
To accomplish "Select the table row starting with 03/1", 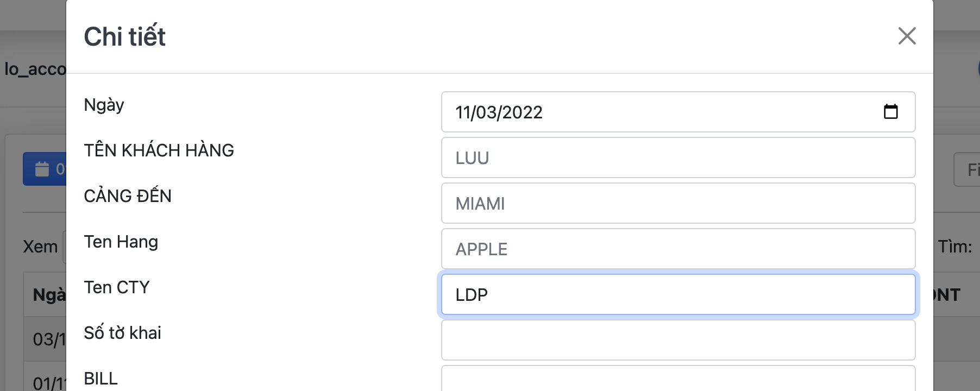I will click(48, 339).
